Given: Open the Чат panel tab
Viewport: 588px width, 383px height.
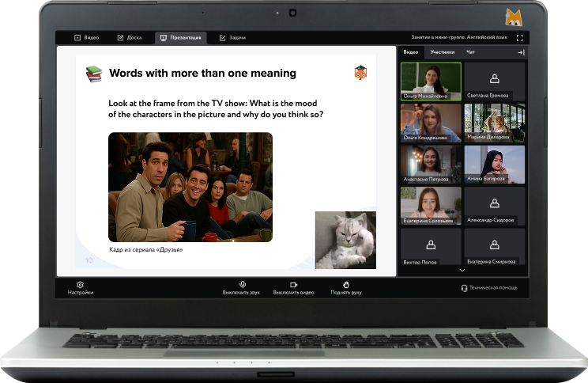Looking at the screenshot, I should pos(471,52).
